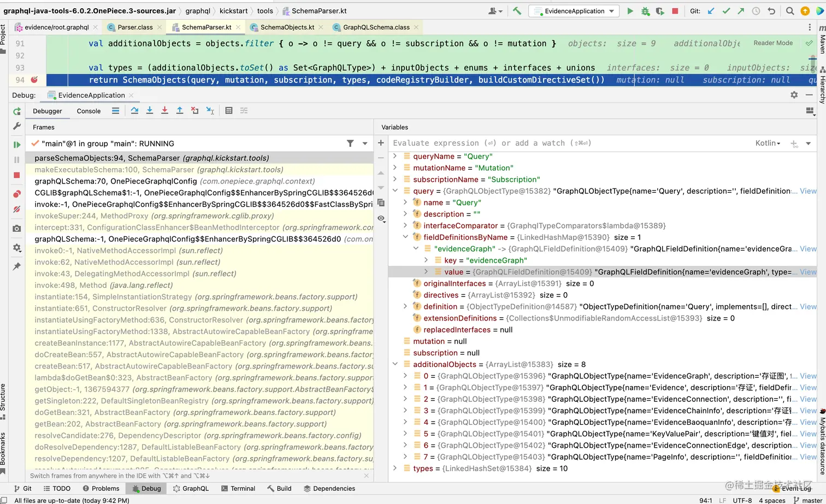Image resolution: width=826 pixels, height=504 pixels.
Task: Open the Terminal tool window
Action: pos(238,489)
